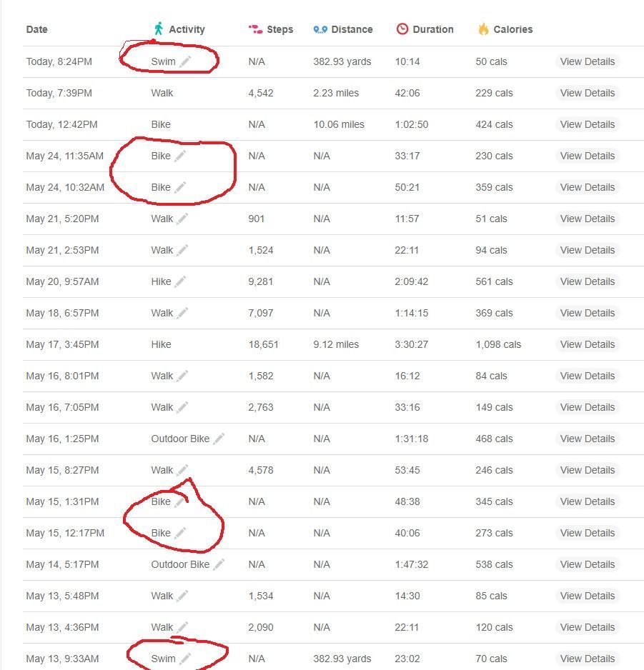644x670 pixels.
Task: View Details for the 10.06 miles Bike
Action: click(x=587, y=124)
